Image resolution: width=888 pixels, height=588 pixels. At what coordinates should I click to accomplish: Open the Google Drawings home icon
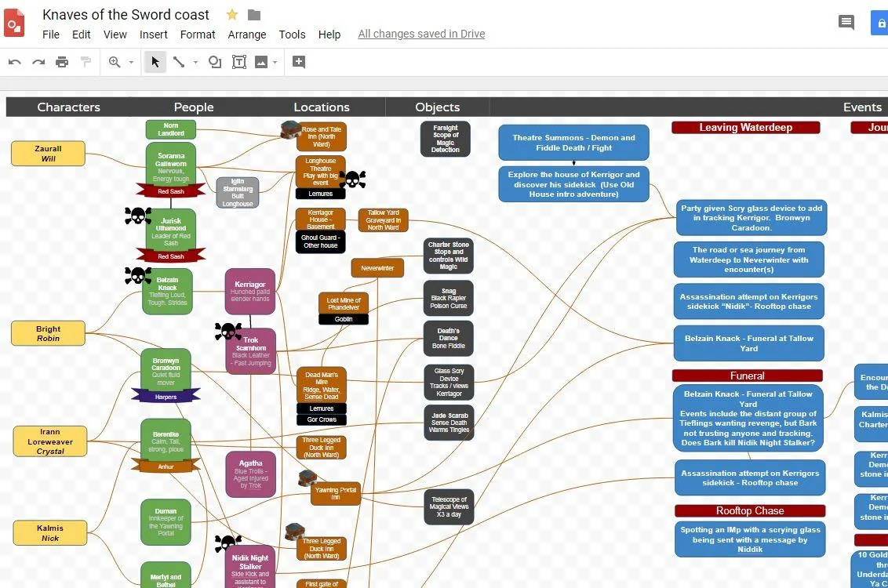click(14, 25)
